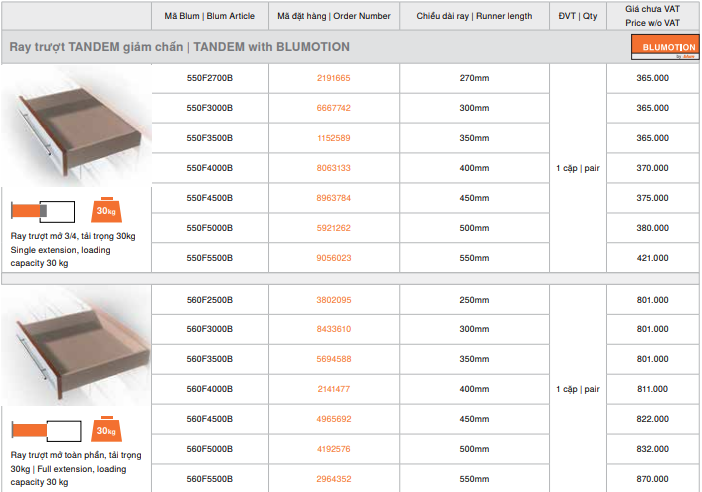Click price 822.000 for 560F4500B
The image size is (702, 492).
[652, 419]
